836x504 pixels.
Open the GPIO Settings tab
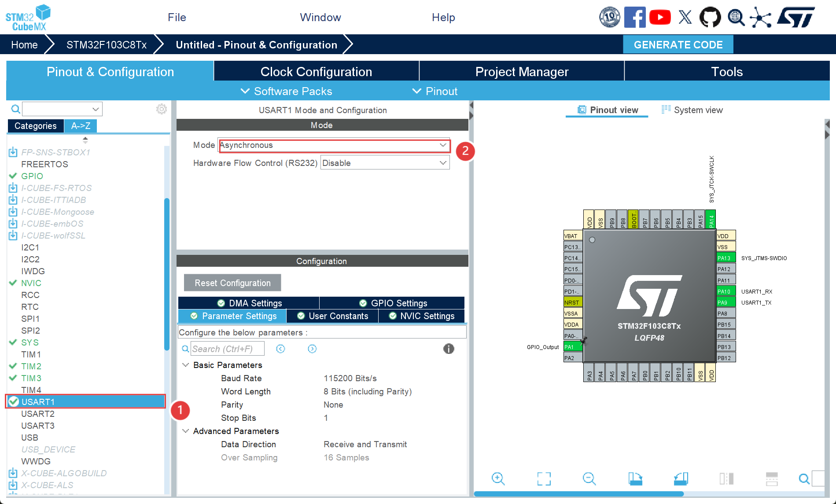coord(393,303)
